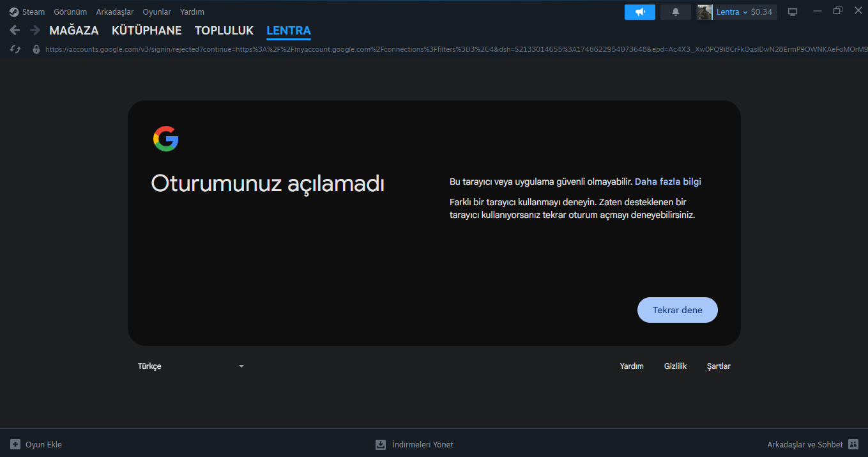Viewport: 868px width, 457px height.
Task: Click the Steam logo icon
Action: pyautogui.click(x=14, y=12)
